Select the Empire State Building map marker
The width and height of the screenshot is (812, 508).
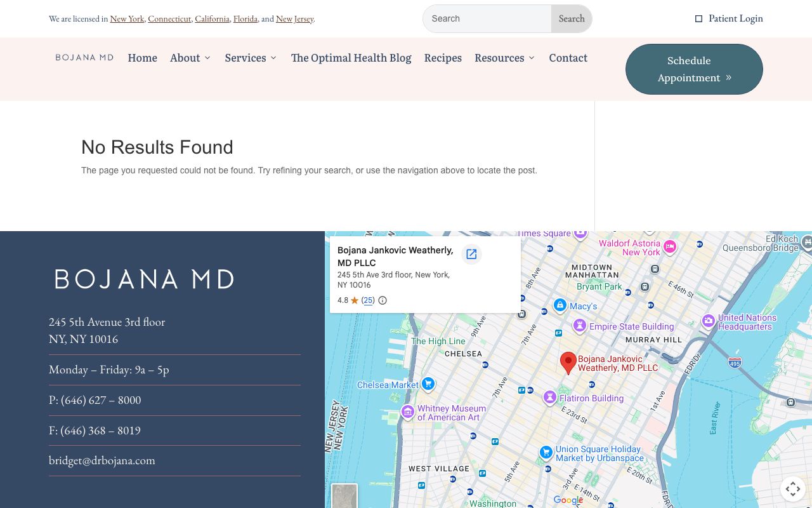pos(579,326)
